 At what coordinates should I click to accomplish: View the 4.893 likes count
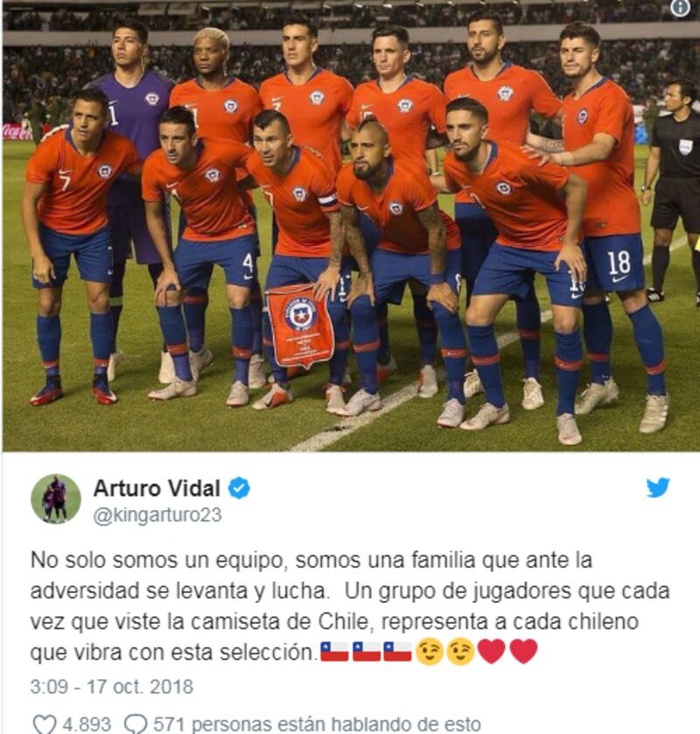click(x=87, y=724)
